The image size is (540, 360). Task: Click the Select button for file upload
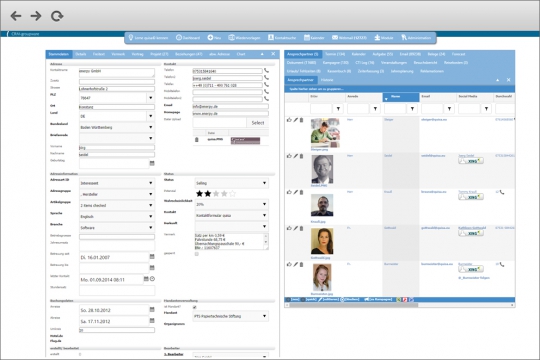[258, 123]
